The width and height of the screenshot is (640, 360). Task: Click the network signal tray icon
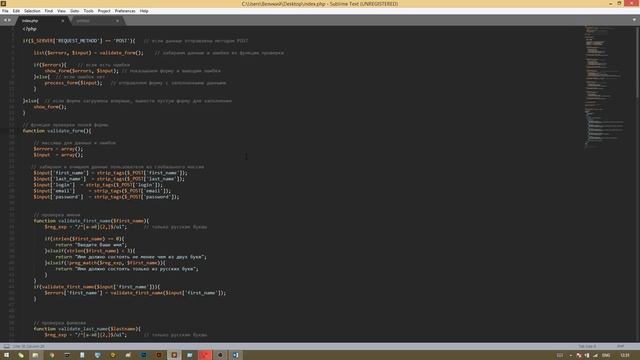click(596, 356)
